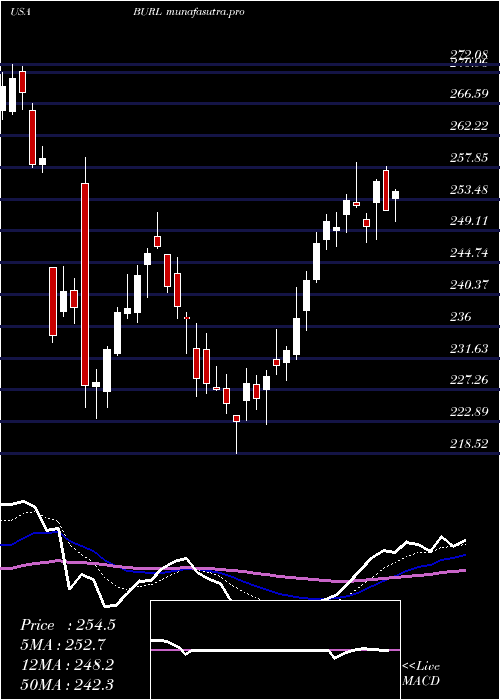Click the Live MACD label
The width and height of the screenshot is (500, 700).
pos(421,673)
